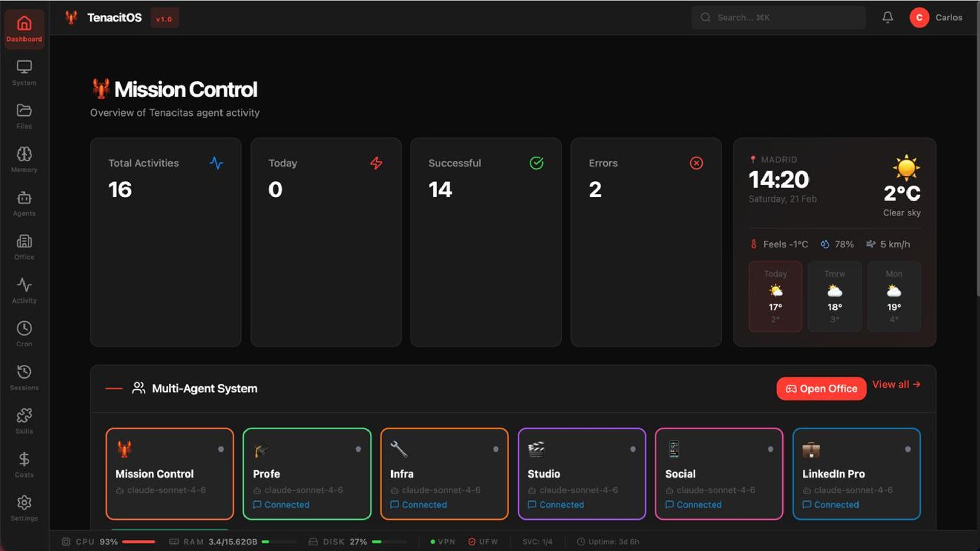Click the notifications bell icon
The image size is (980, 551).
click(x=887, y=17)
